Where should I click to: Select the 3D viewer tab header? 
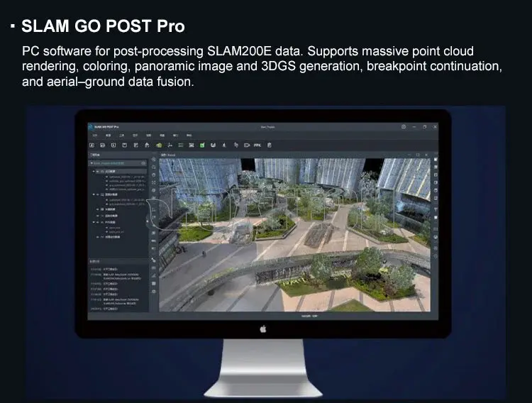click(x=170, y=154)
